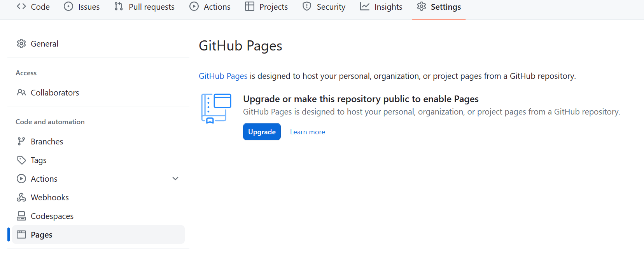Follow the Learn more link
This screenshot has width=644, height=257.
coord(307,132)
